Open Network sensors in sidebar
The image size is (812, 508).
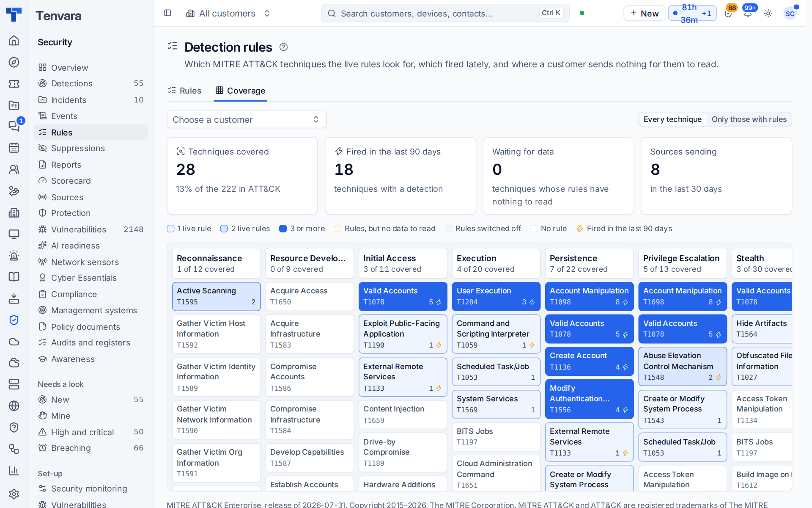click(x=91, y=262)
